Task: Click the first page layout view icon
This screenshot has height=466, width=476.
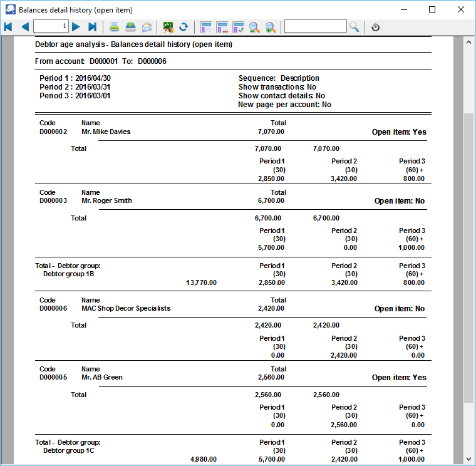Action: pyautogui.click(x=205, y=27)
